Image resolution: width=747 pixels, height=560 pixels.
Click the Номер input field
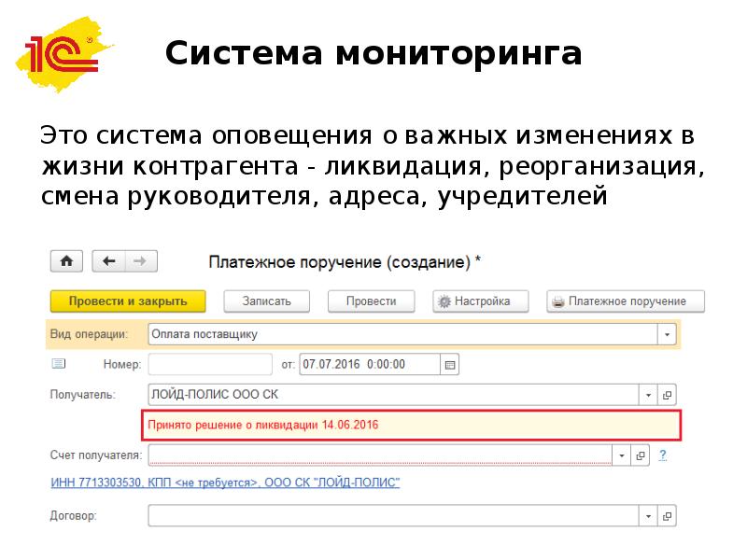pyautogui.click(x=209, y=364)
